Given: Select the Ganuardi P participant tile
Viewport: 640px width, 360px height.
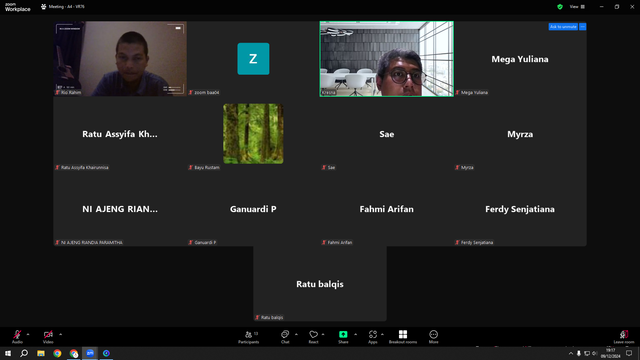Looking at the screenshot, I should click(x=253, y=209).
